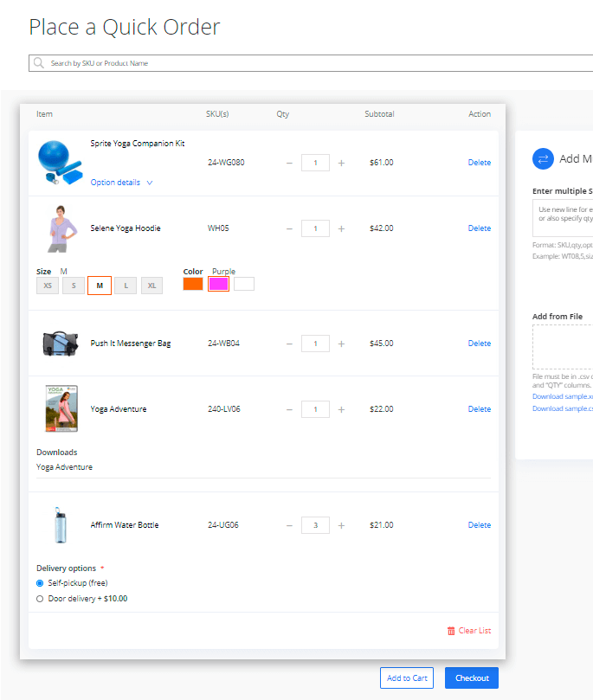The image size is (593, 700).
Task: Click plus icon for Push It Messenger Bag
Action: pos(341,344)
